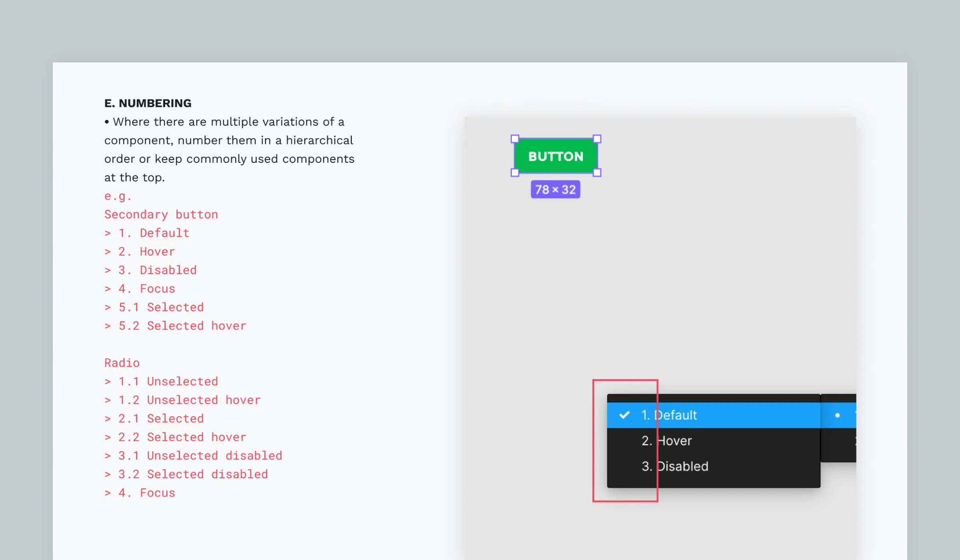Click the top-left selection handle of BUTTON
Screen dimensions: 960x560
click(515, 139)
